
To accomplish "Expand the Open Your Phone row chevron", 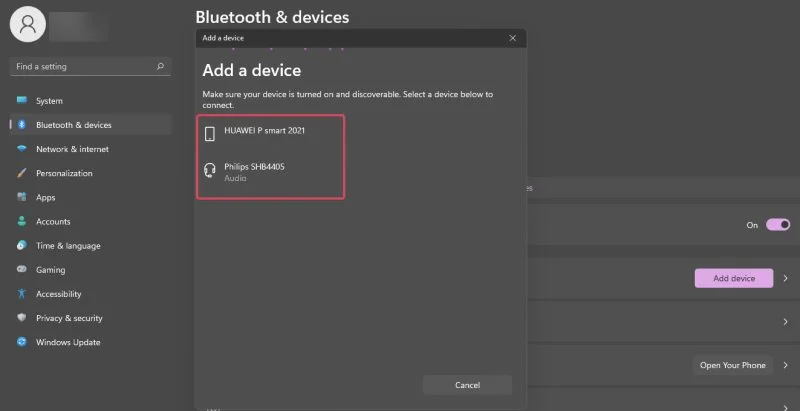I will coord(785,365).
